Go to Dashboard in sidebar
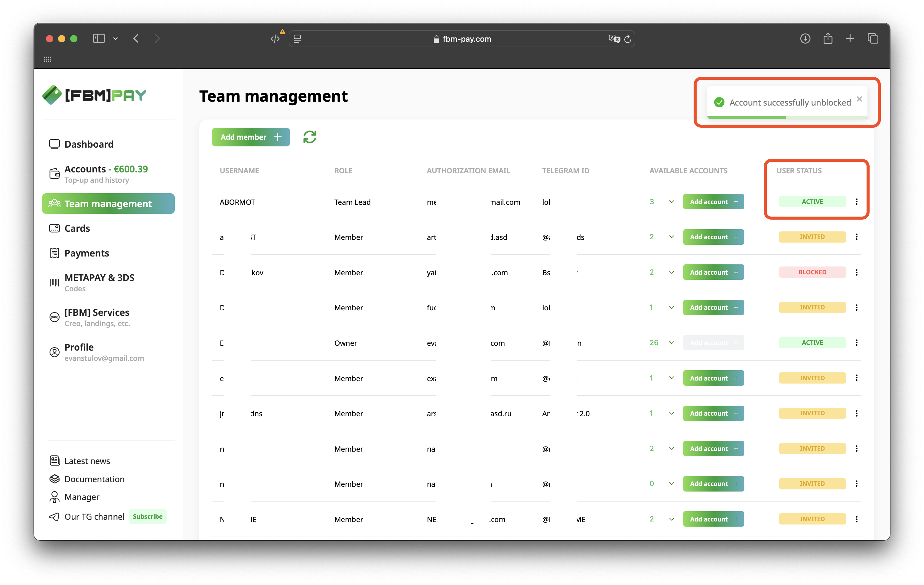This screenshot has height=585, width=924. pyautogui.click(x=89, y=144)
